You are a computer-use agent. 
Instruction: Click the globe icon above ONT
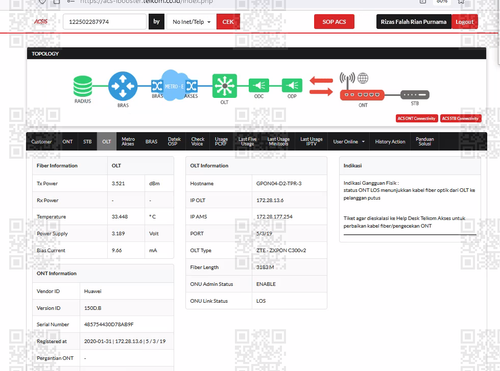(363, 78)
